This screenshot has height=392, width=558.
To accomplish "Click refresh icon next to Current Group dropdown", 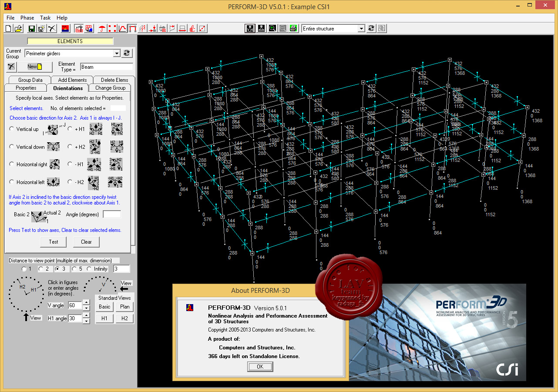I will (x=127, y=53).
